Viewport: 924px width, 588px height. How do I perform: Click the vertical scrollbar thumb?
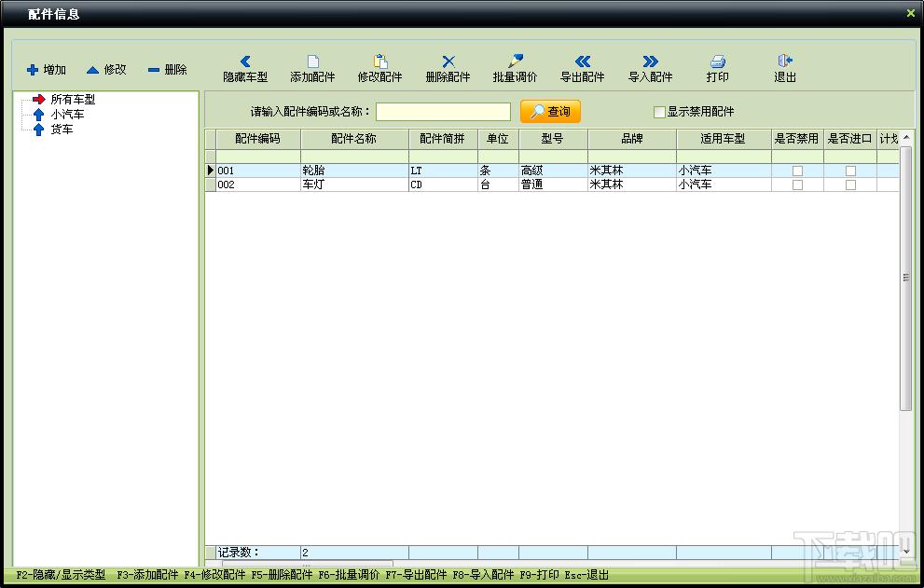point(906,278)
